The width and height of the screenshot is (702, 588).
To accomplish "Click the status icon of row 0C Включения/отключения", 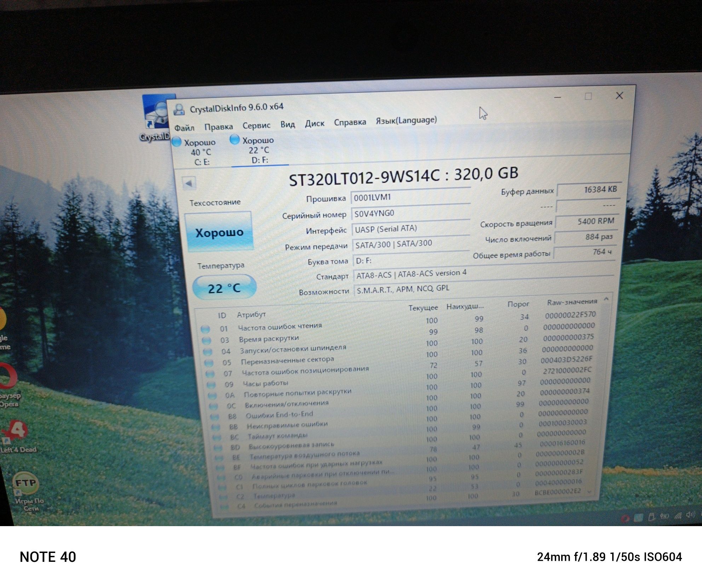I will (x=214, y=406).
